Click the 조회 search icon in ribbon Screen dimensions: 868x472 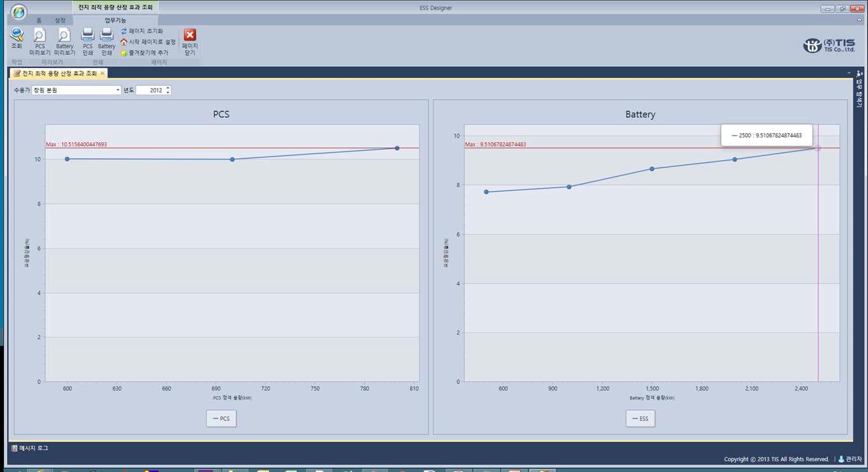pos(17,39)
